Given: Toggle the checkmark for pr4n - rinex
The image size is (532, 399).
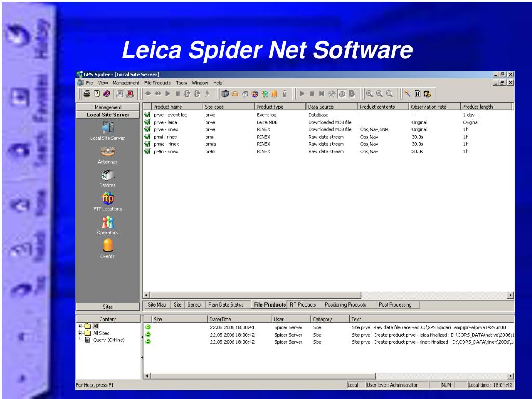Looking at the screenshot, I should pyautogui.click(x=147, y=151).
